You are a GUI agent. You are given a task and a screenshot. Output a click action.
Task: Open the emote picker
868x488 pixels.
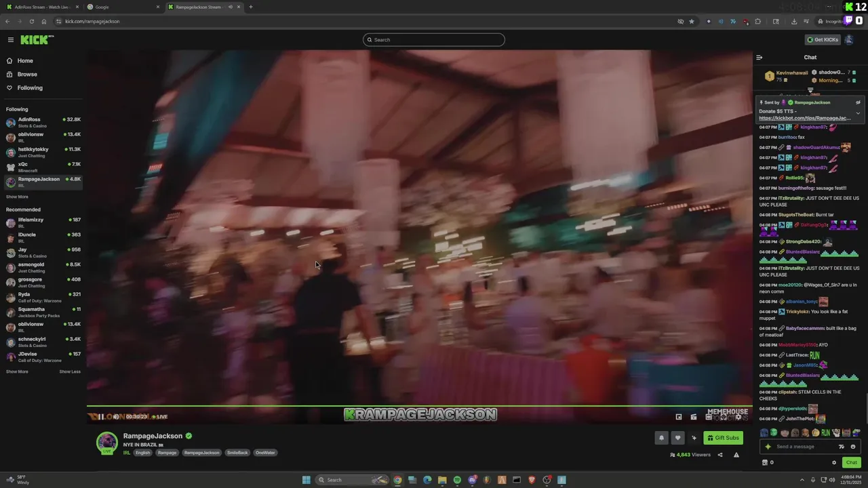tap(853, 447)
